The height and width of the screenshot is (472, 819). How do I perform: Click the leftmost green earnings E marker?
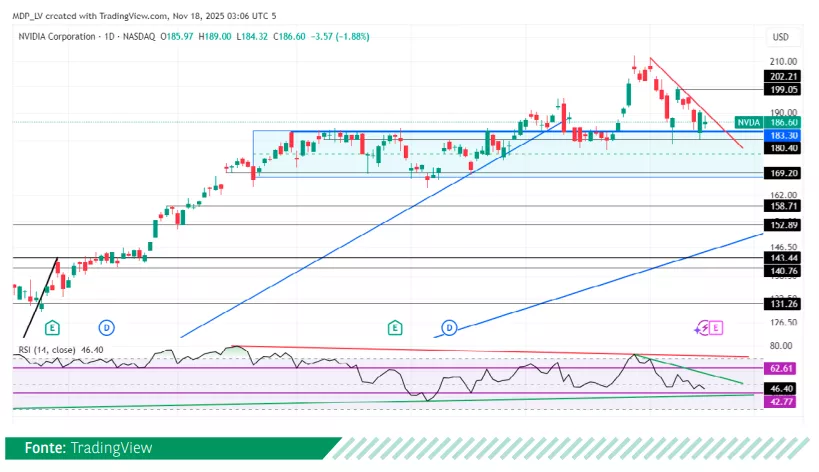point(52,327)
